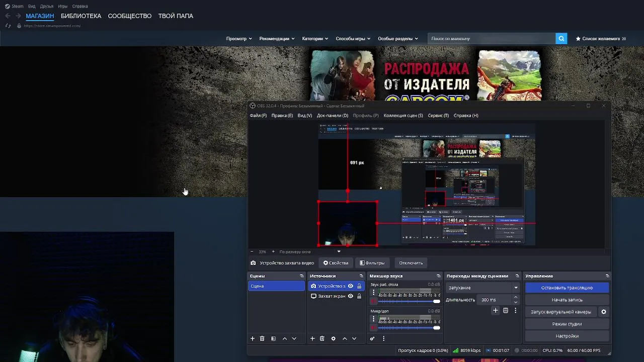This screenshot has width=644, height=362.
Task: Expand the Категории store menu
Action: (x=315, y=39)
